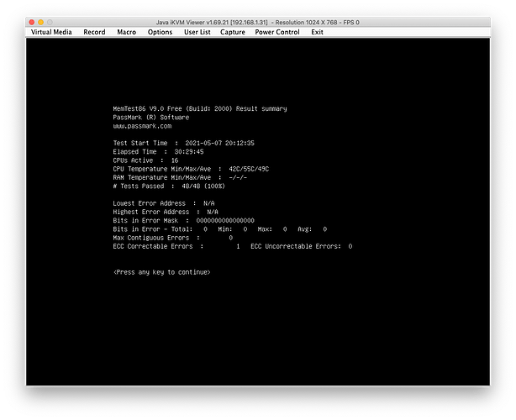Viewport: 516px width, 420px height.
Task: Click the Max Contiguous Errors line
Action: click(173, 238)
